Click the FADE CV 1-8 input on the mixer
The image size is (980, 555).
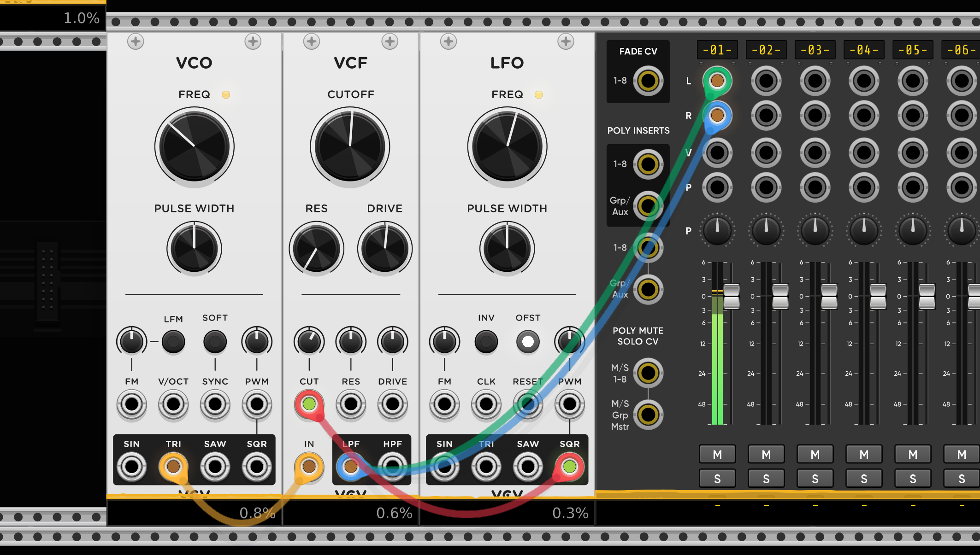click(x=648, y=80)
